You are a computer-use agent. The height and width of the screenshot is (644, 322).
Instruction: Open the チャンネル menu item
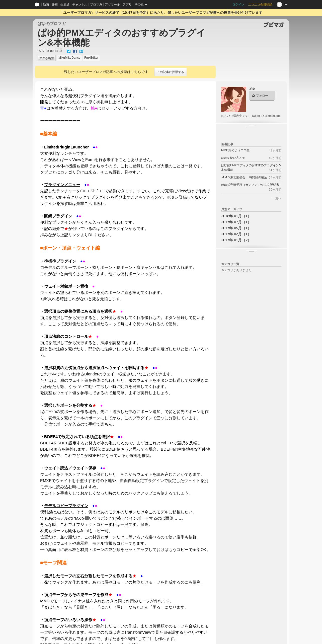[x=80, y=5]
